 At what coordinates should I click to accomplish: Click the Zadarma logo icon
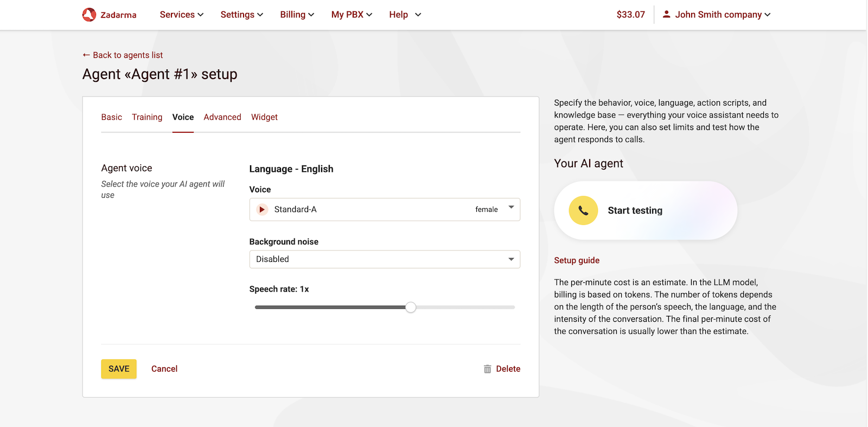pos(89,15)
